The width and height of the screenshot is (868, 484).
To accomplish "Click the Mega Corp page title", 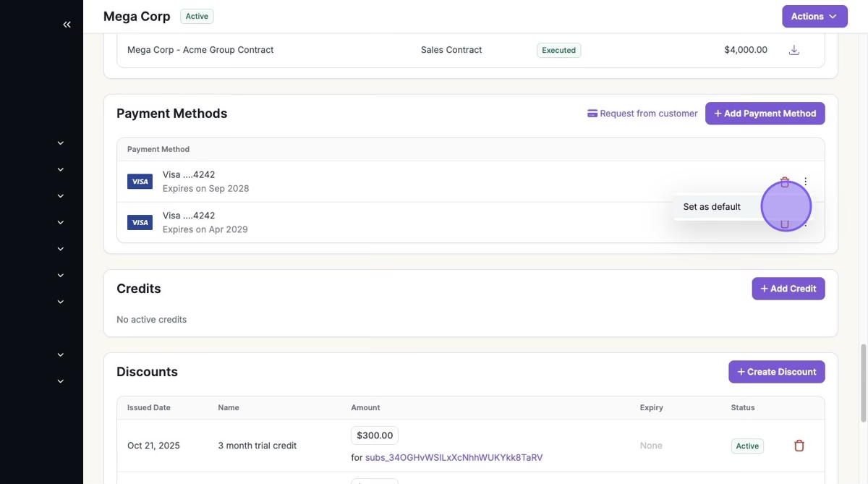I will pos(137,16).
